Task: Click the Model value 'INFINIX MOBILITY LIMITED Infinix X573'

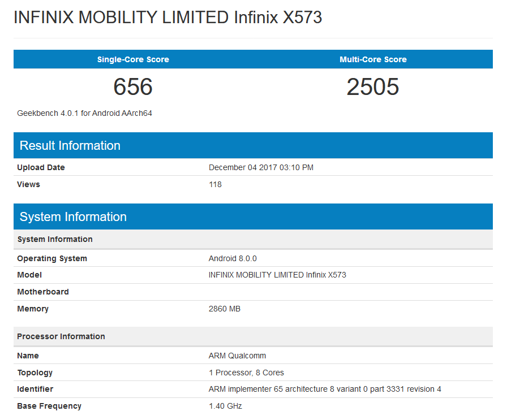Action: pos(277,275)
